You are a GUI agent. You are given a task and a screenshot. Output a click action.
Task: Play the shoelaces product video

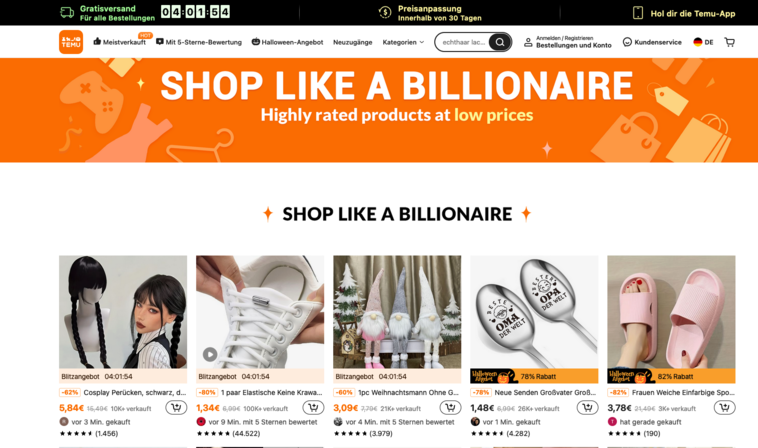pyautogui.click(x=210, y=354)
